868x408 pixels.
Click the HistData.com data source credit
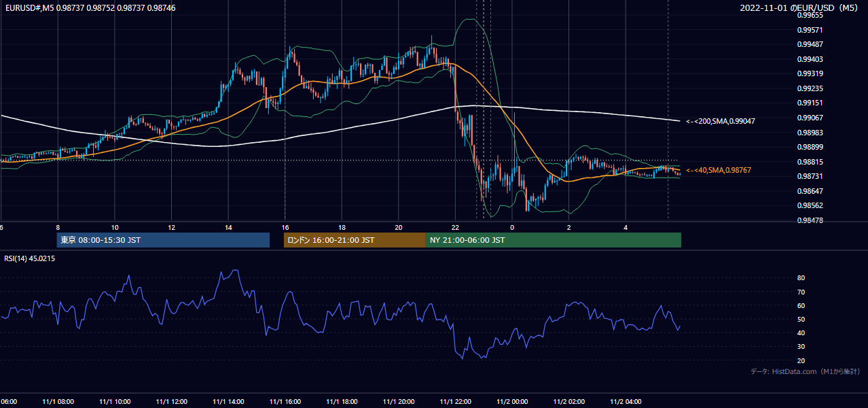click(x=805, y=371)
